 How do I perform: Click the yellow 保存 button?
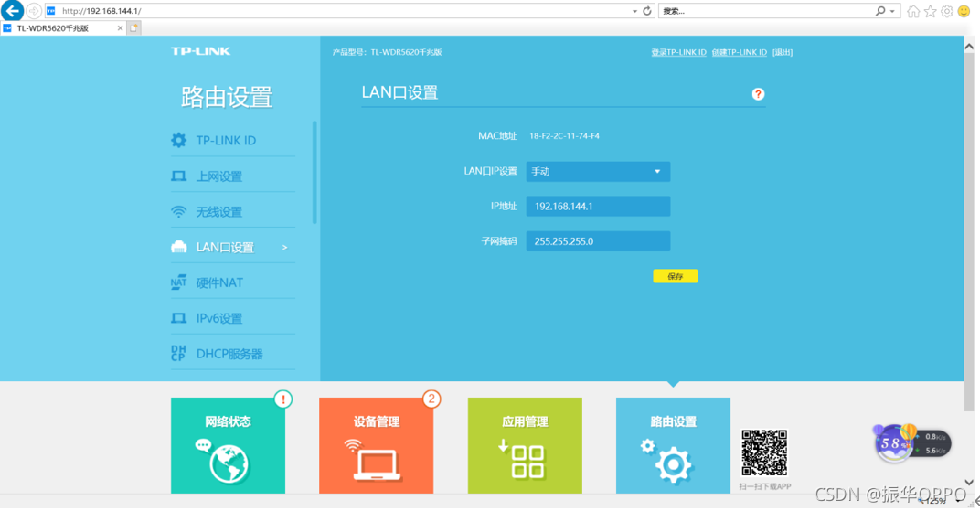click(x=675, y=276)
